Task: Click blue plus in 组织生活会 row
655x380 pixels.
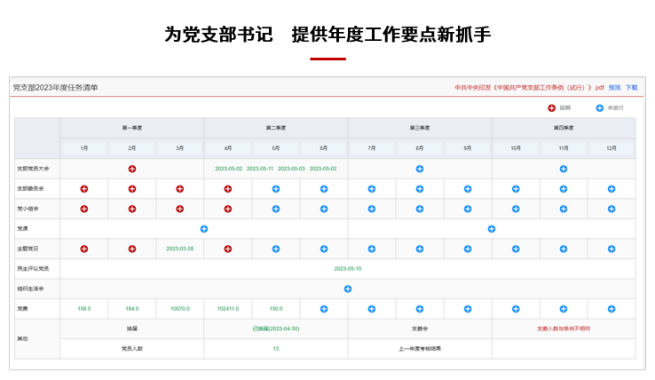Action: 348,289
